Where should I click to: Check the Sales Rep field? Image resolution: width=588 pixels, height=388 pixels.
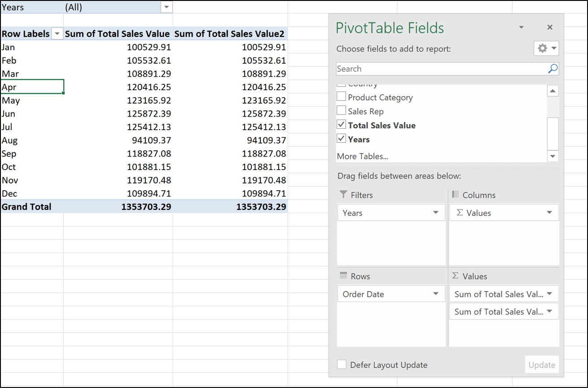(x=341, y=111)
